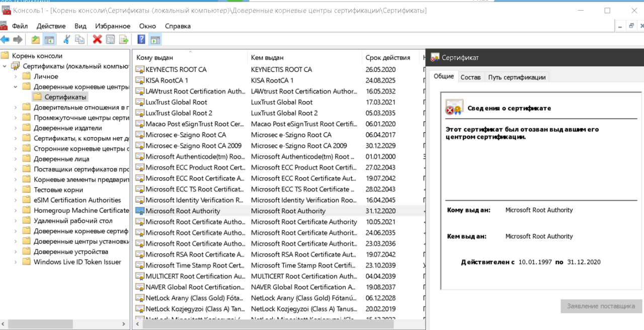
Task: Select the KISA RootCA 1 certificate row
Action: click(x=167, y=80)
